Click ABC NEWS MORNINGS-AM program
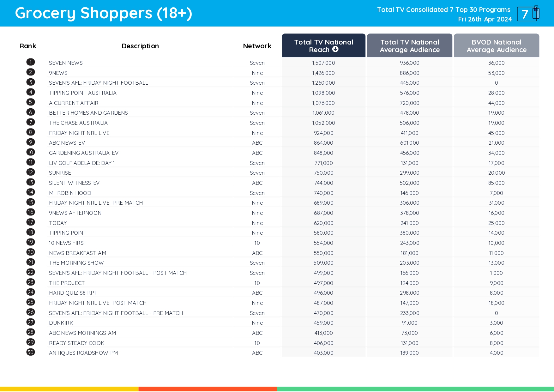 pos(82,333)
